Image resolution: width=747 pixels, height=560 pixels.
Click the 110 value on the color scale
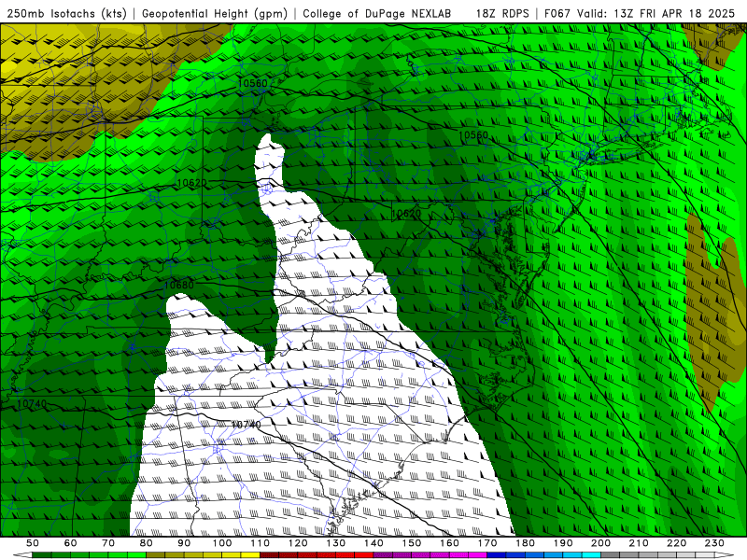[x=261, y=543]
